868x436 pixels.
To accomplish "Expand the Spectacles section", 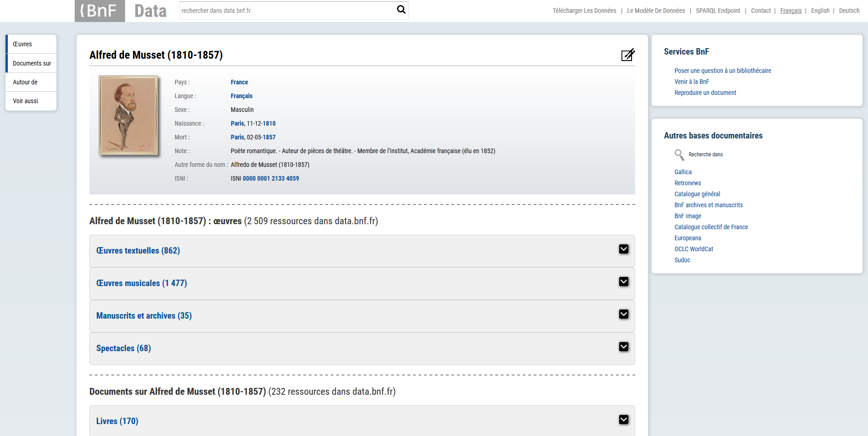I will 623,347.
